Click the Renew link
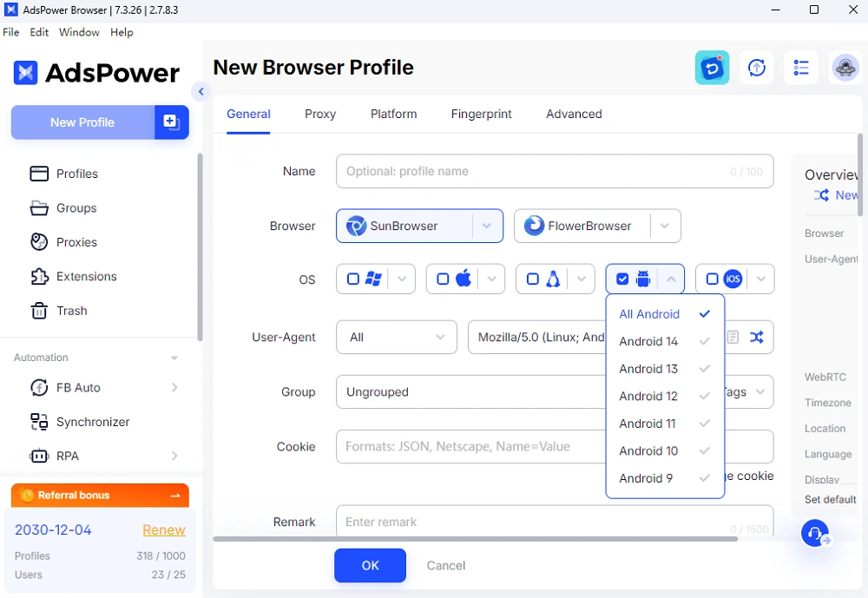Image resolution: width=868 pixels, height=598 pixels. pyautogui.click(x=164, y=530)
